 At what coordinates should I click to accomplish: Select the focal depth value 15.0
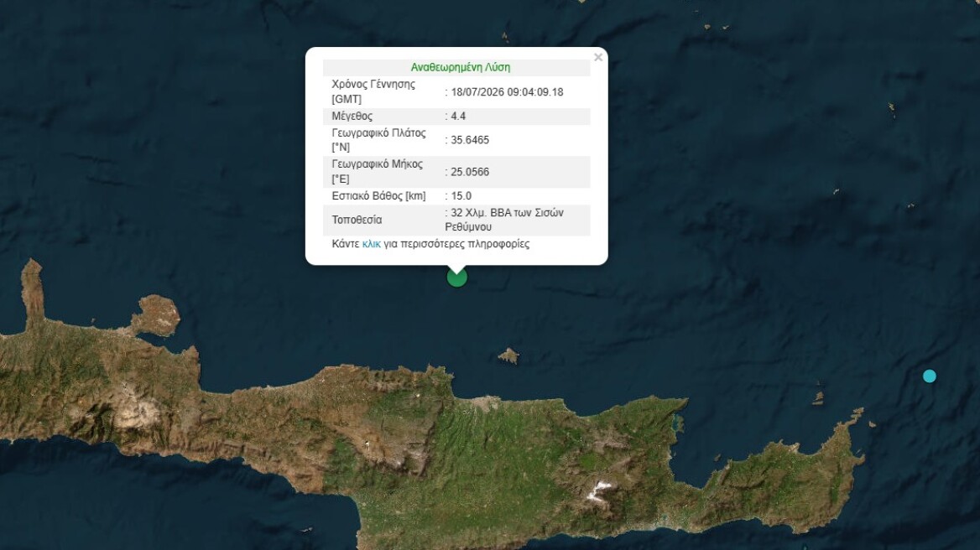pyautogui.click(x=461, y=196)
